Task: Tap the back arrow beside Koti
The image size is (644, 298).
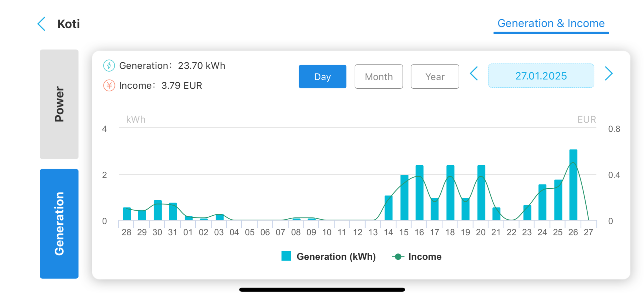Action: tap(42, 24)
